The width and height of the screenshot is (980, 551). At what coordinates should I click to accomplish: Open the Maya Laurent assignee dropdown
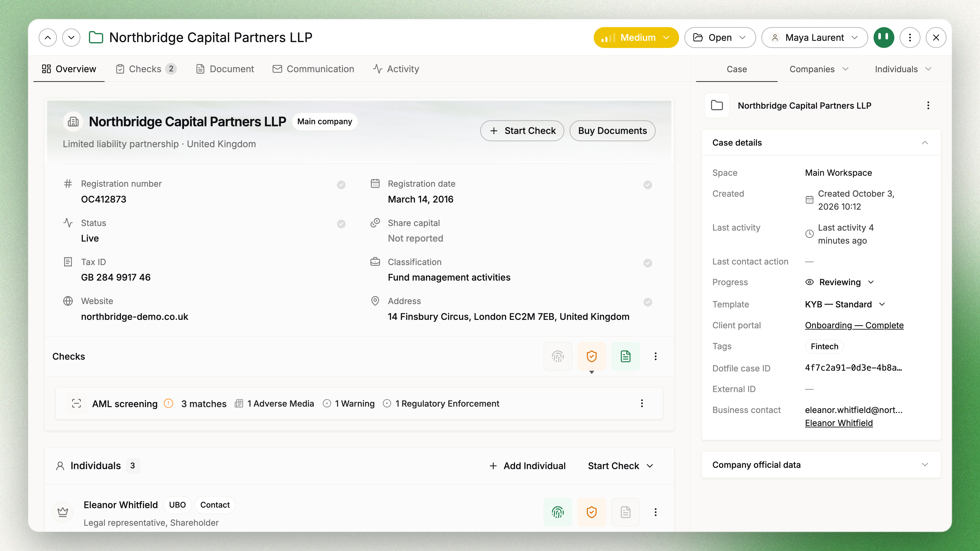pos(815,37)
